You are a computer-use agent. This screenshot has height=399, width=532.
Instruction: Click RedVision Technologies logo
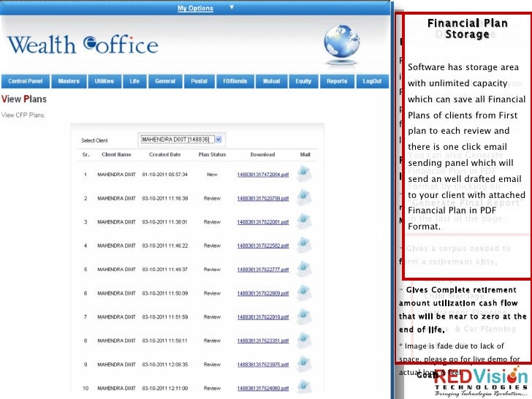click(481, 382)
